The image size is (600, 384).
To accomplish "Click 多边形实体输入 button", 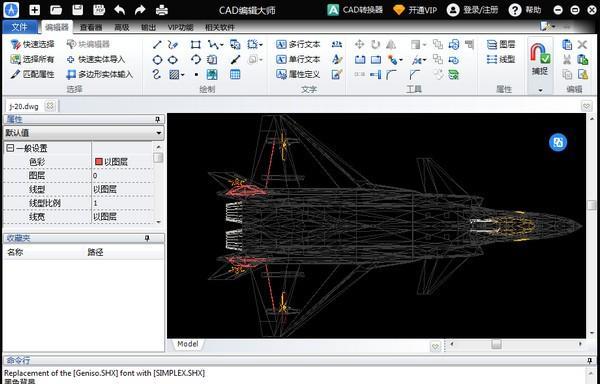I will click(x=99, y=74).
